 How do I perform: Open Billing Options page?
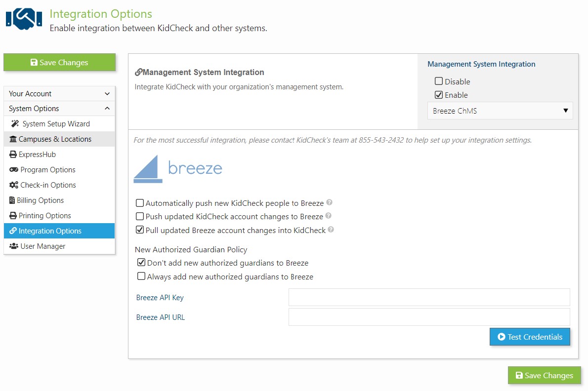[59, 200]
